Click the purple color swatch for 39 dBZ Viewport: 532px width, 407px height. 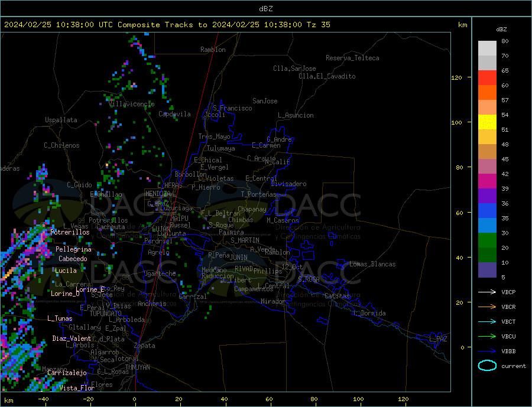[x=487, y=196]
